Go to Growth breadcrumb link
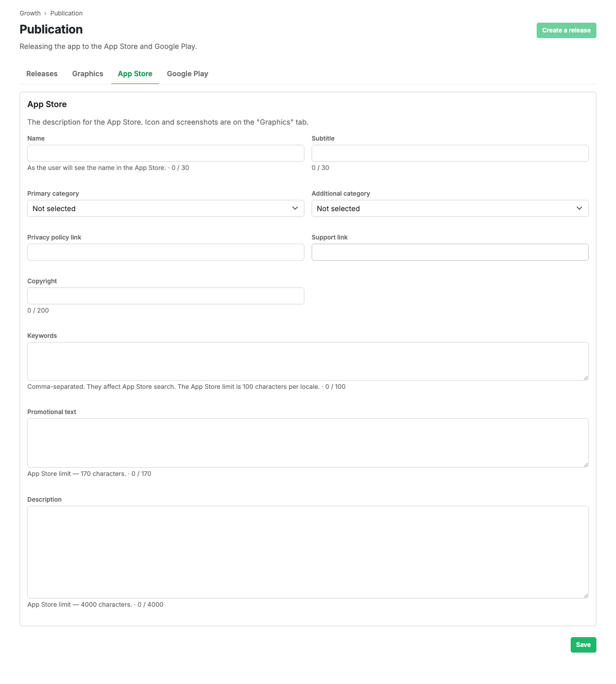 pyautogui.click(x=30, y=13)
